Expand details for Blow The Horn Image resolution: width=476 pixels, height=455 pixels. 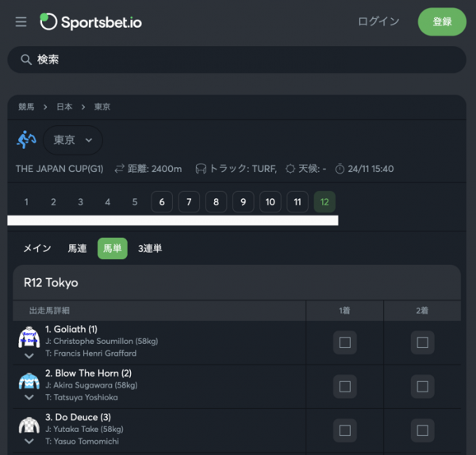29,397
